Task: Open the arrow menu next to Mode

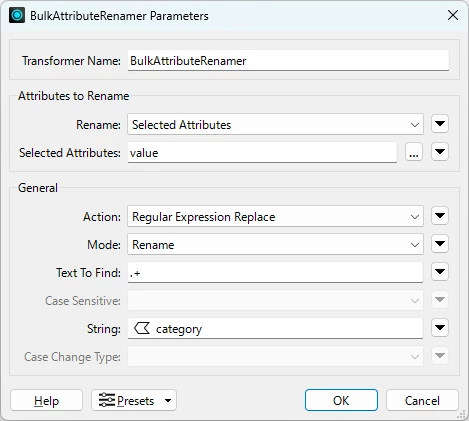Action: [440, 244]
